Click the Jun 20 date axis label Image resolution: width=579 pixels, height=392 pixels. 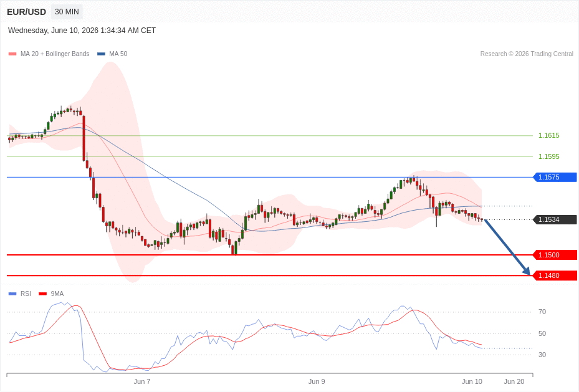pyautogui.click(x=514, y=381)
